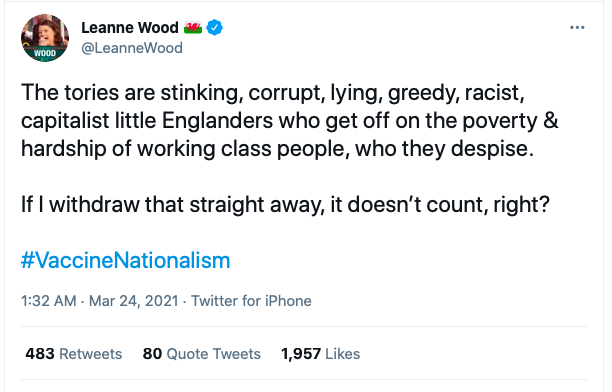Open the @LeanneWood handle link
Image resolution: width=612 pixels, height=392 pixels.
[x=132, y=48]
